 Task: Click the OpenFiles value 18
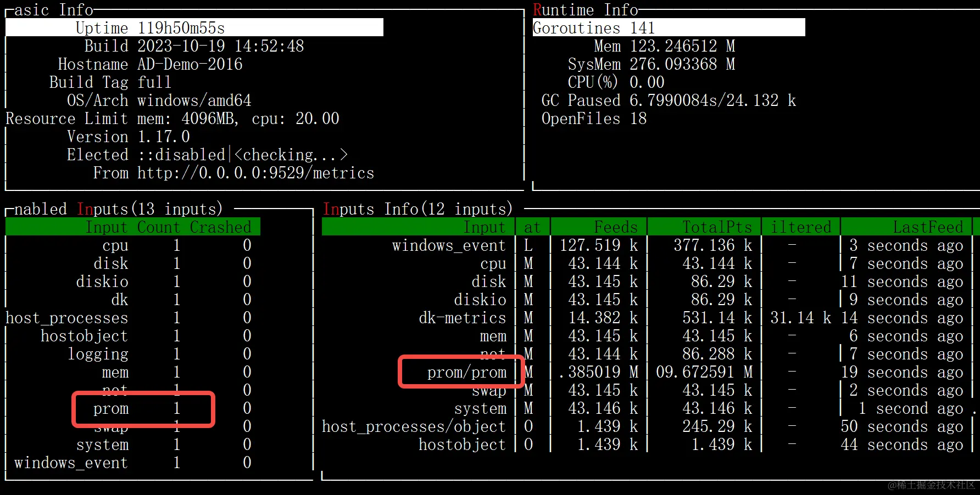pyautogui.click(x=638, y=118)
